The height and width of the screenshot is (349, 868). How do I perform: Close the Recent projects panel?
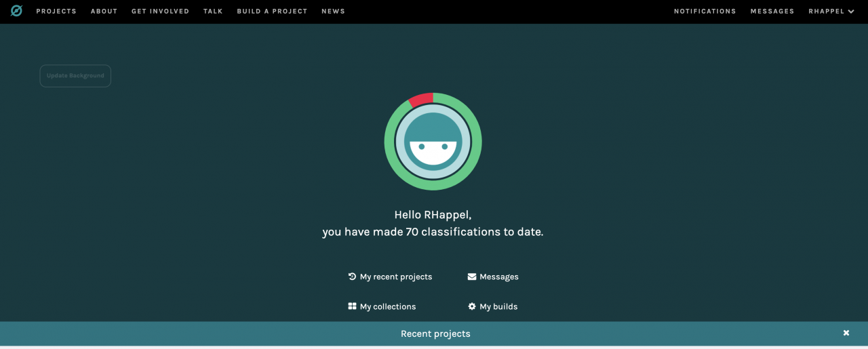(x=846, y=333)
